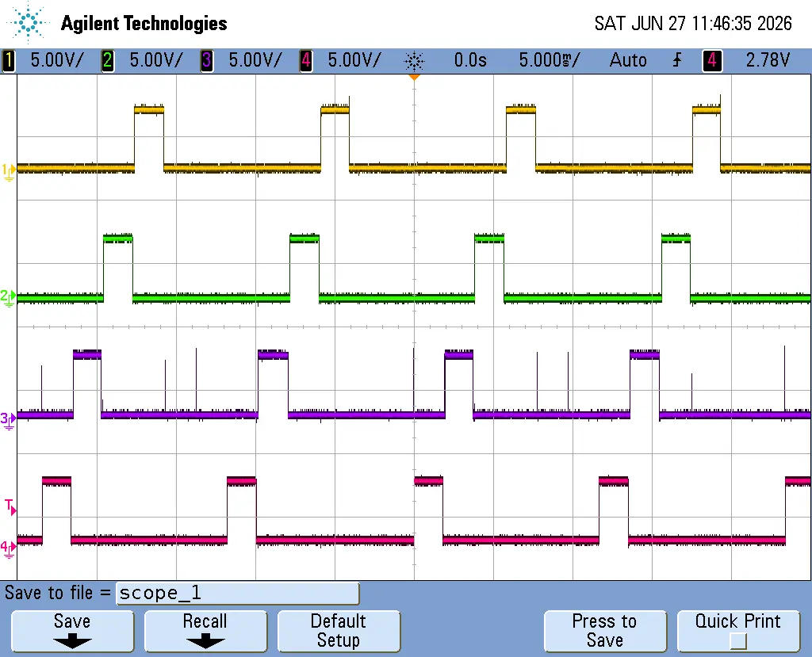Image resolution: width=812 pixels, height=657 pixels.
Task: Click the Press to Save softkey
Action: tap(605, 631)
